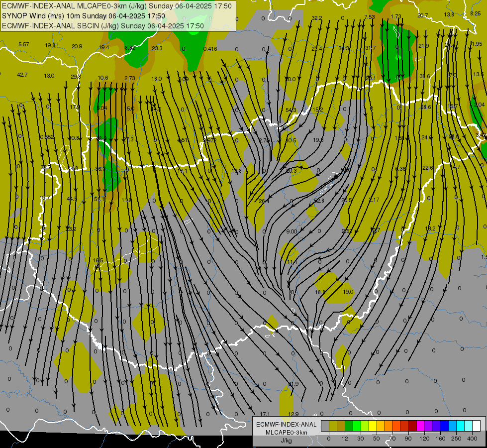Image resolution: width=487 pixels, height=448 pixels.
Task: Click the legend tick label 250
Action: [456, 439]
